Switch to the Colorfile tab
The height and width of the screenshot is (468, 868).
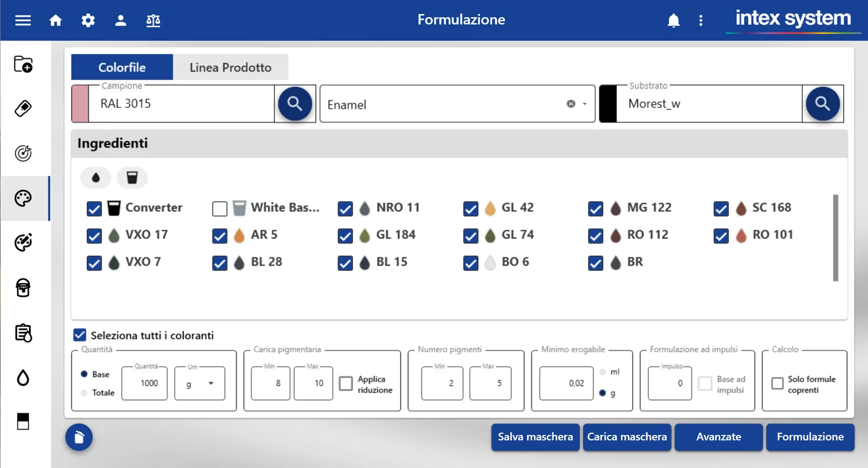tap(122, 67)
